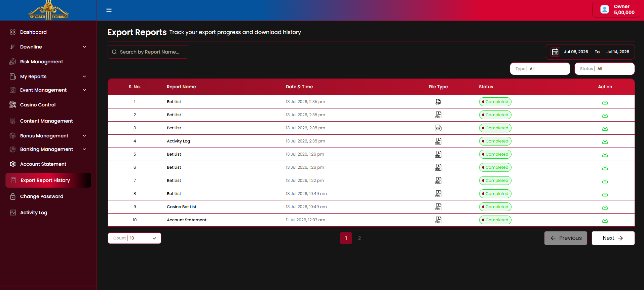Viewport: 644px width, 290px height.
Task: Expand the Bonus Management chevron
Action: [x=84, y=136]
